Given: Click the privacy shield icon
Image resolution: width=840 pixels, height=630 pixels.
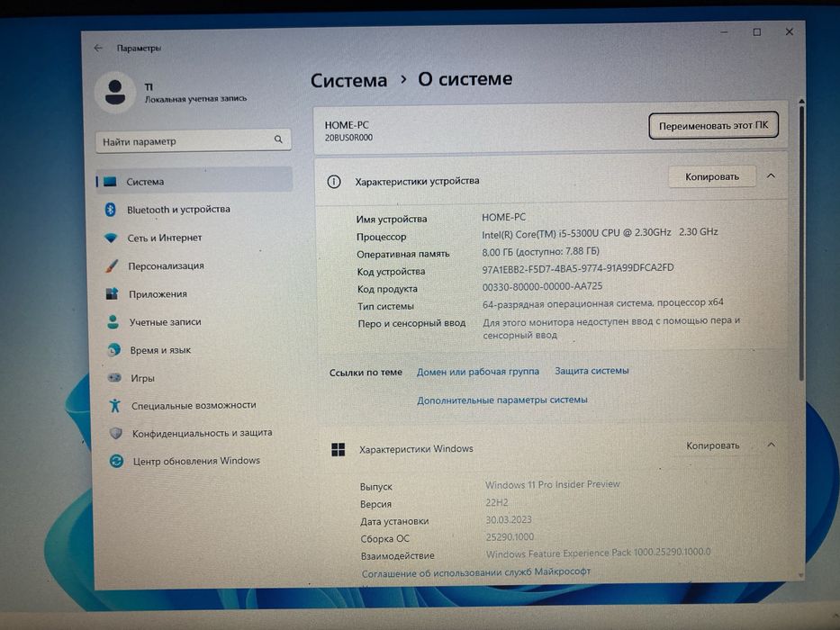Looking at the screenshot, I should point(116,433).
